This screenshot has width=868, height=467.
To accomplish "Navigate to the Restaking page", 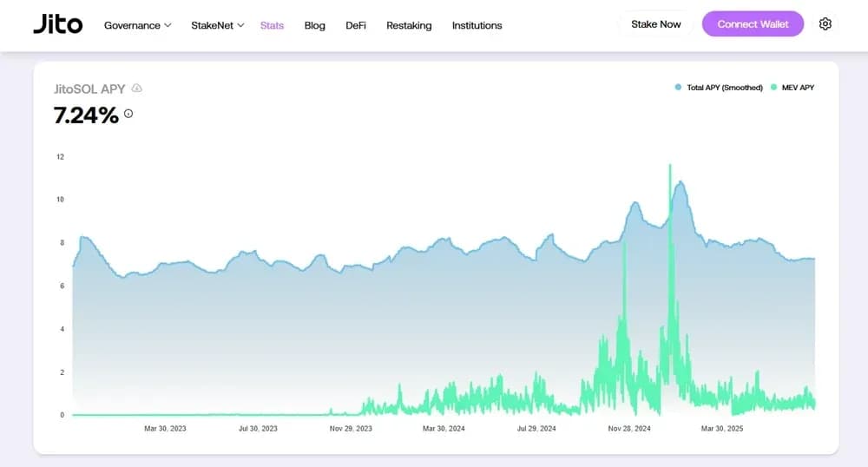I will coord(409,25).
